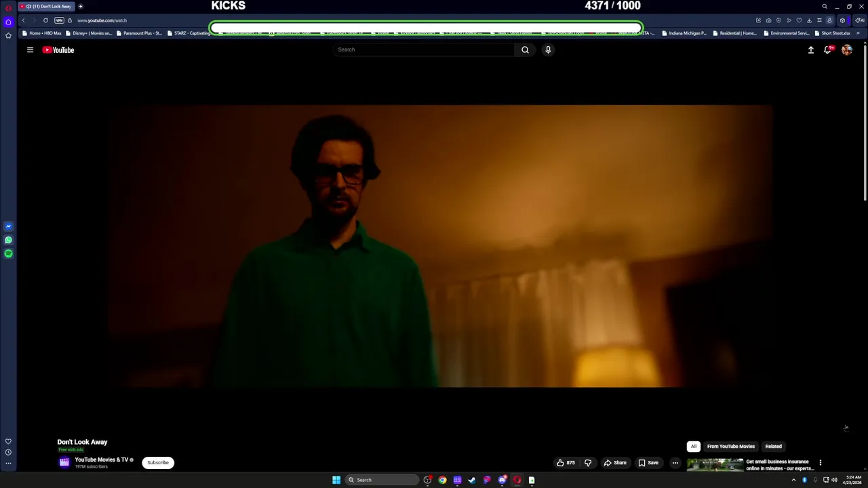Open a new browser tab
The width and height of the screenshot is (868, 488).
(81, 6)
